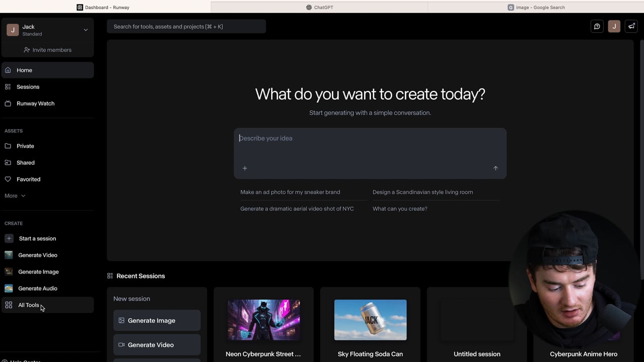The height and width of the screenshot is (362, 644).
Task: Click the Invite members button
Action: click(x=47, y=50)
